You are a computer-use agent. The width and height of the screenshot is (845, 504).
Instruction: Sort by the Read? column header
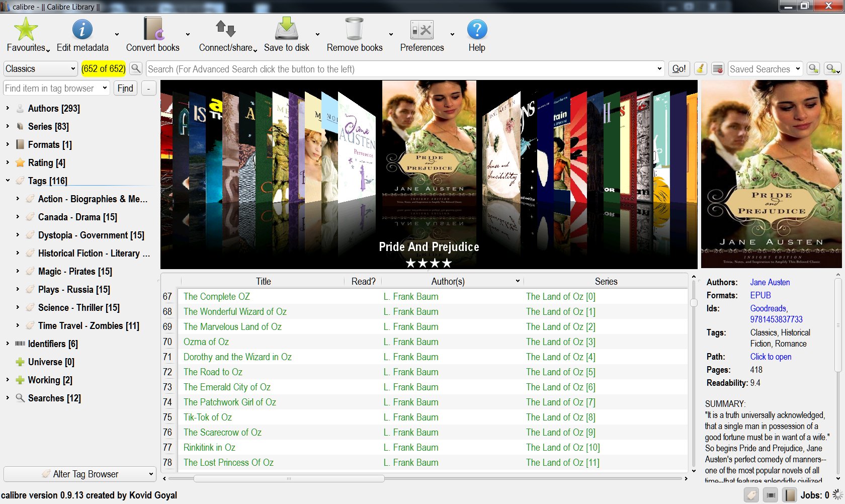point(363,281)
